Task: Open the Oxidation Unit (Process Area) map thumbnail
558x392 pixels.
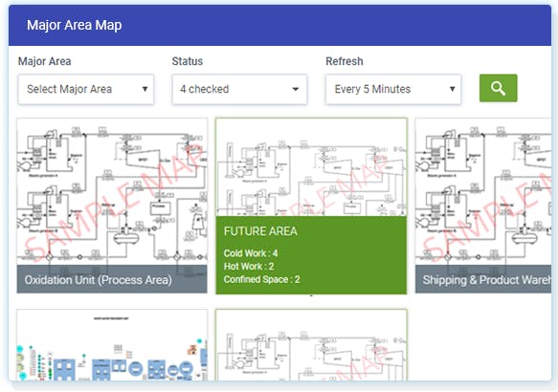Action: [x=112, y=206]
